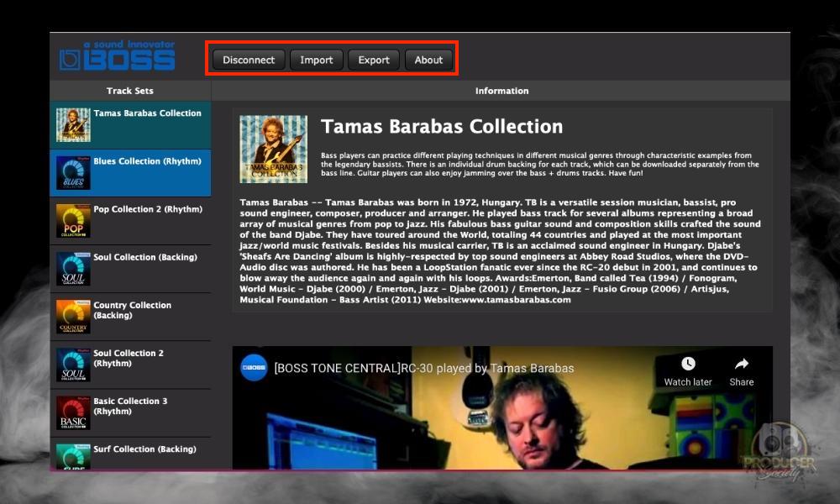Click the Export button

pyautogui.click(x=374, y=60)
